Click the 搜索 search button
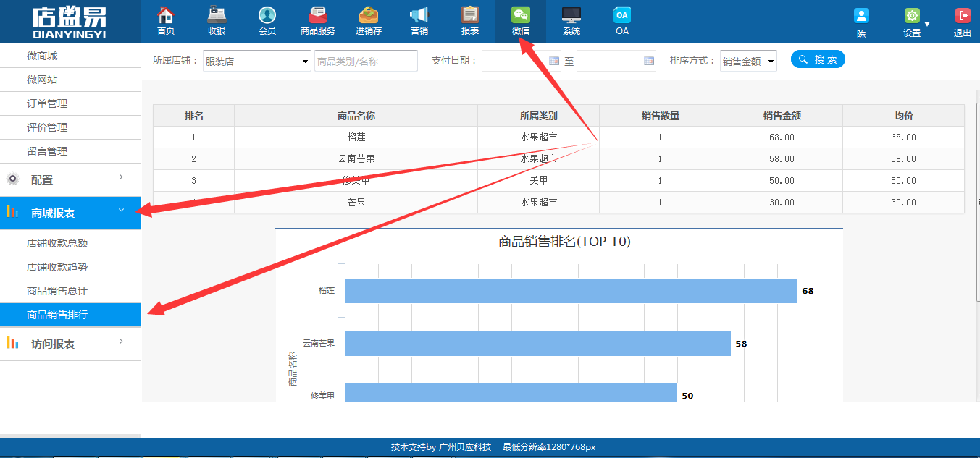 click(818, 59)
